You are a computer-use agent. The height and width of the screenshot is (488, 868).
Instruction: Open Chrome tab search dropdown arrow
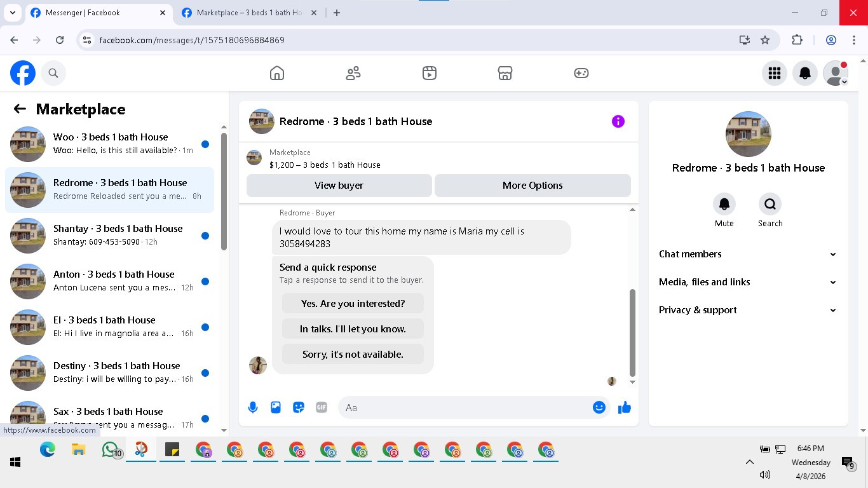pos(13,13)
